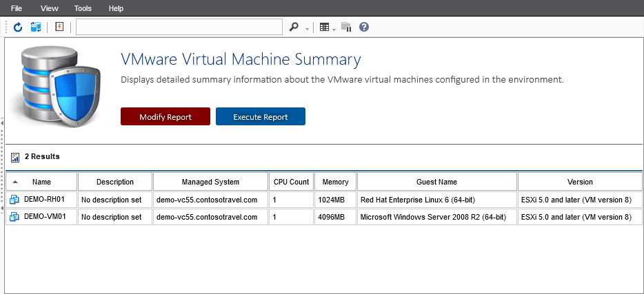Click the Execute Report button

pyautogui.click(x=261, y=116)
